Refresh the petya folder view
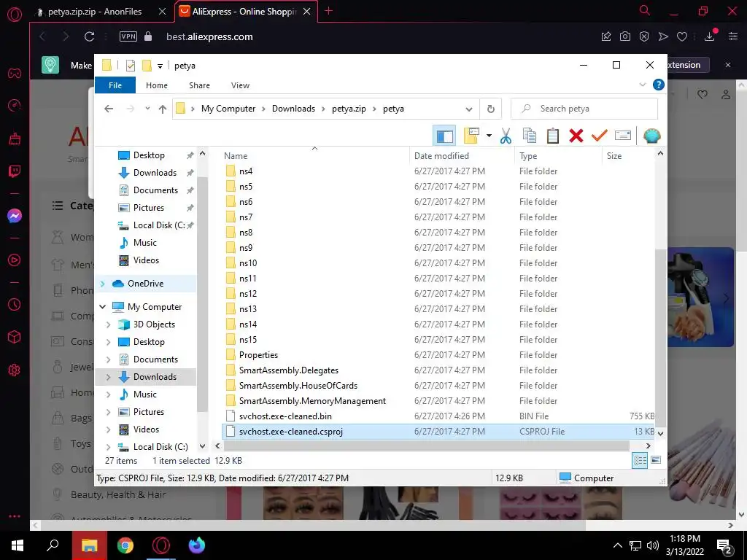 point(491,109)
